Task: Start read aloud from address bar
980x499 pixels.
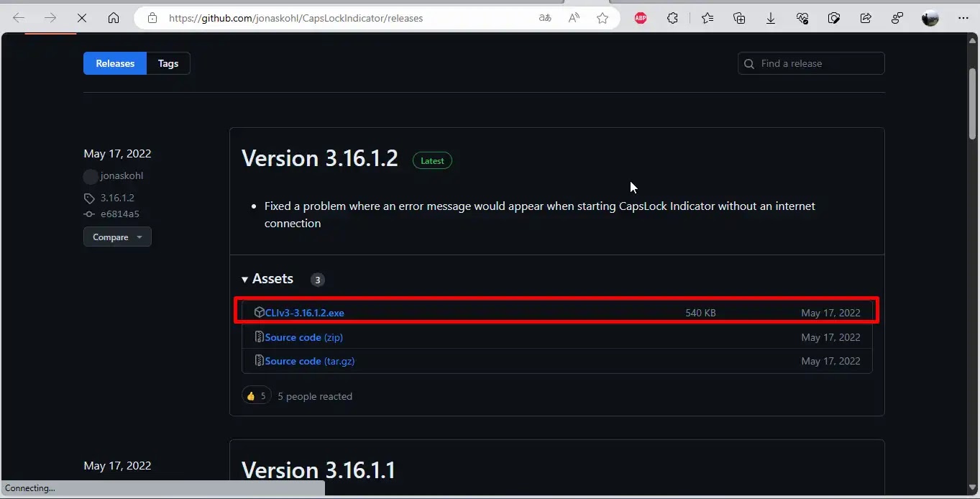Action: coord(574,18)
